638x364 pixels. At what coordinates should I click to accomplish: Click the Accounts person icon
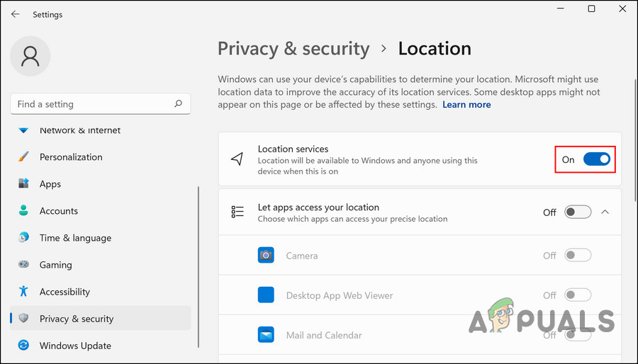click(x=23, y=210)
